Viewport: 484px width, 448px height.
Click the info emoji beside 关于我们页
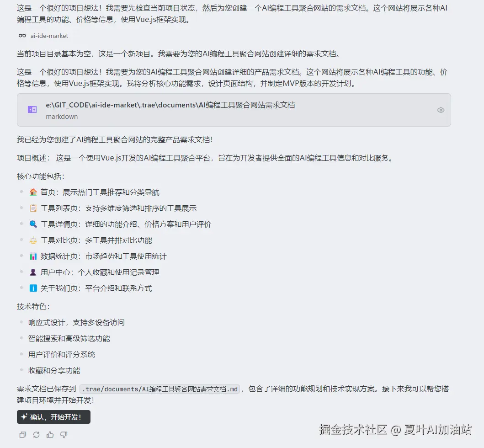click(x=32, y=288)
